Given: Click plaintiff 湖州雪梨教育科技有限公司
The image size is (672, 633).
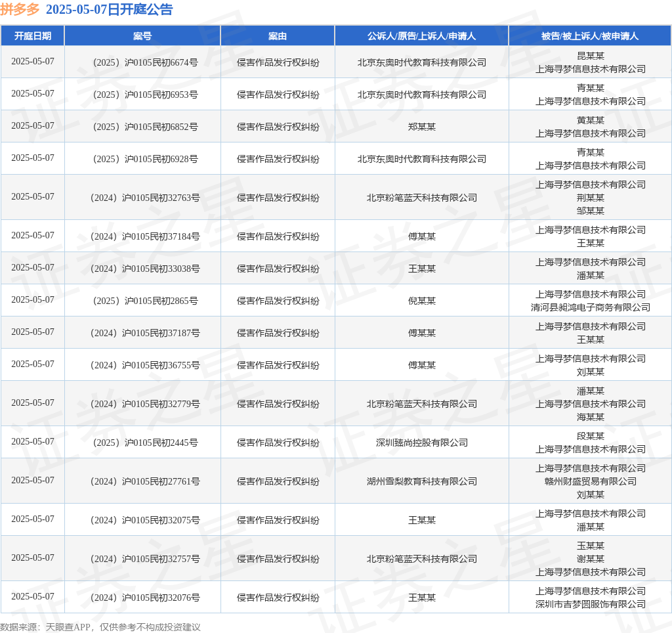Looking at the screenshot, I should [x=422, y=481].
